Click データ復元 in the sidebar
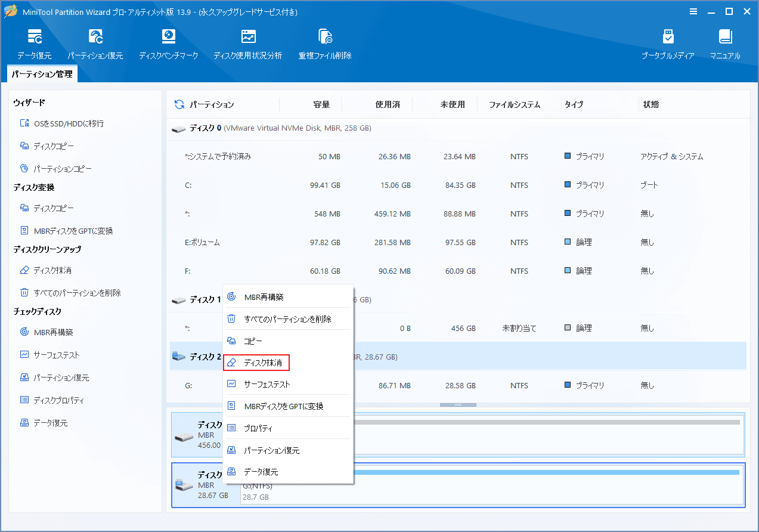The height and width of the screenshot is (532, 759). [44, 423]
